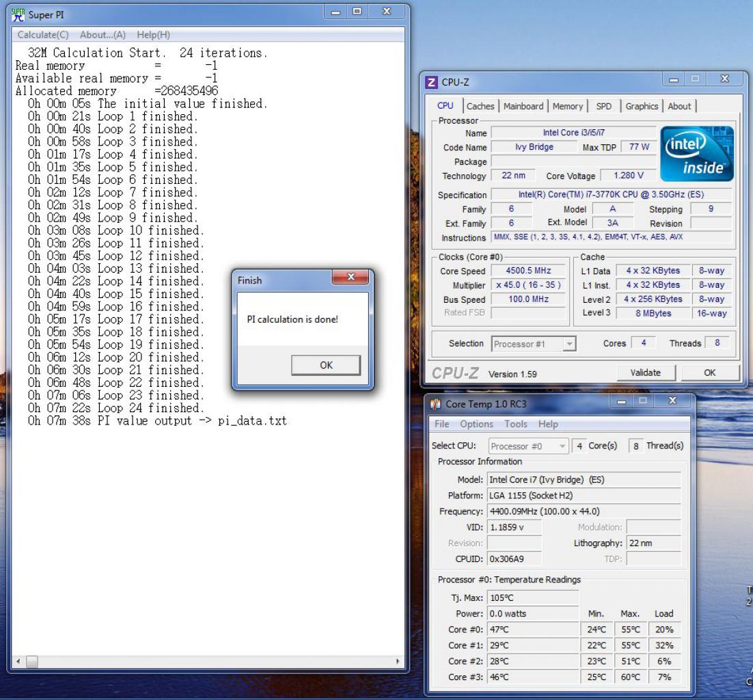Expand the Processor #1 selection dropdown in CPU-Z

click(569, 344)
